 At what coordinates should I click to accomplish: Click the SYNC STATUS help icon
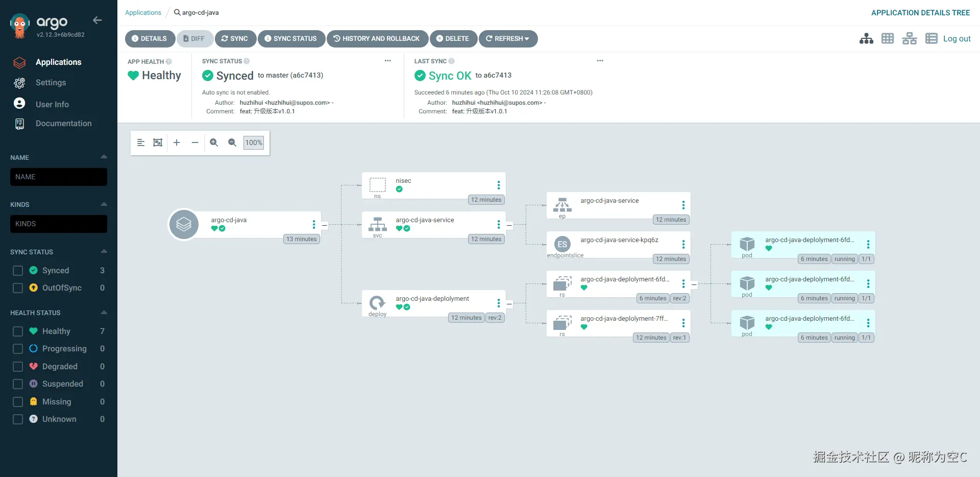(247, 61)
